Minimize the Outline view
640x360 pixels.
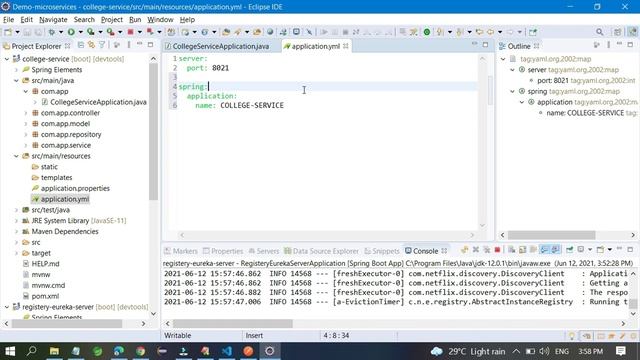click(x=619, y=45)
